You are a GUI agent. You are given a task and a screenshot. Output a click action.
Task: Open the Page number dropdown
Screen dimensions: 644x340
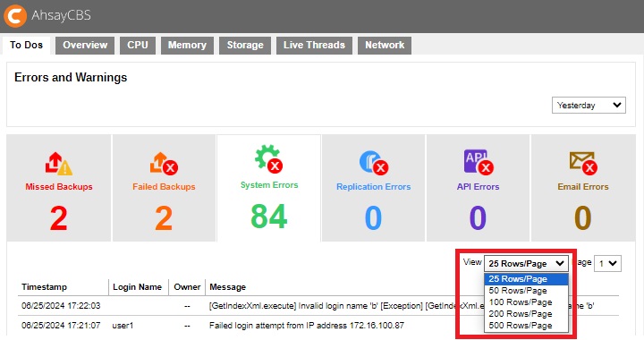point(607,264)
